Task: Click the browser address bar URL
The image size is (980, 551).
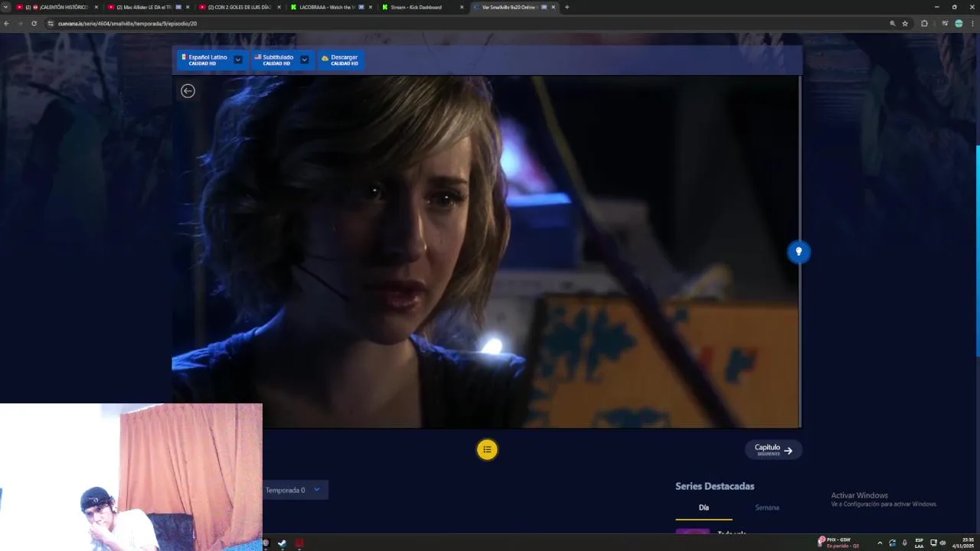Action: (x=127, y=24)
